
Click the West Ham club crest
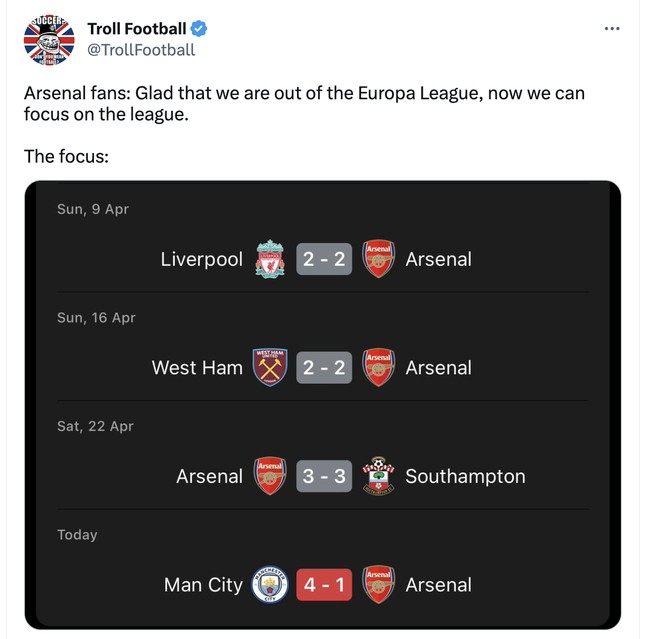270,368
